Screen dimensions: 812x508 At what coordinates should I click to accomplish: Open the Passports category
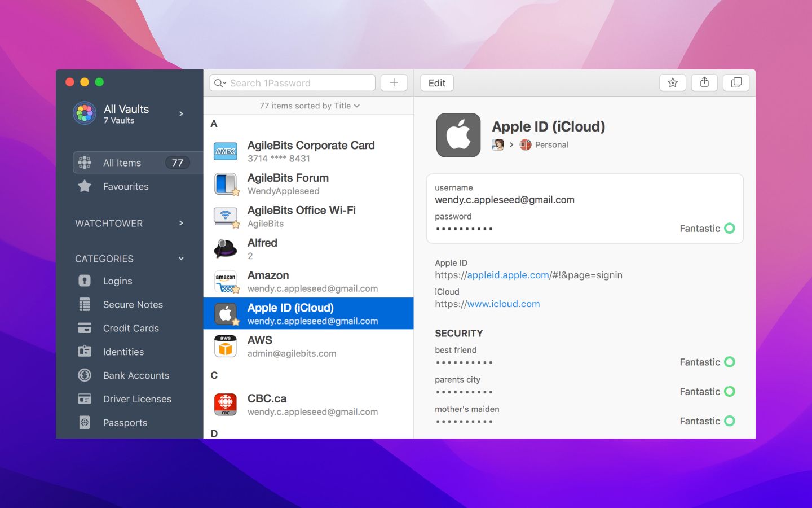click(125, 423)
